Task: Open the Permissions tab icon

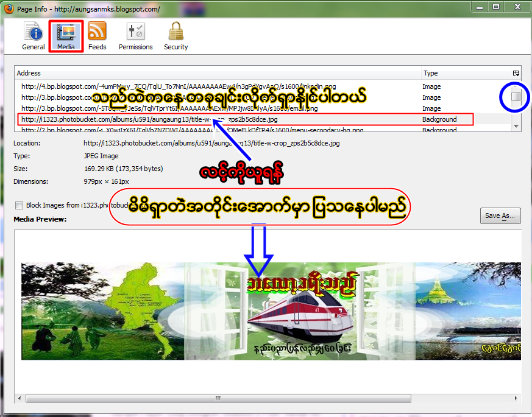Action: click(x=135, y=36)
